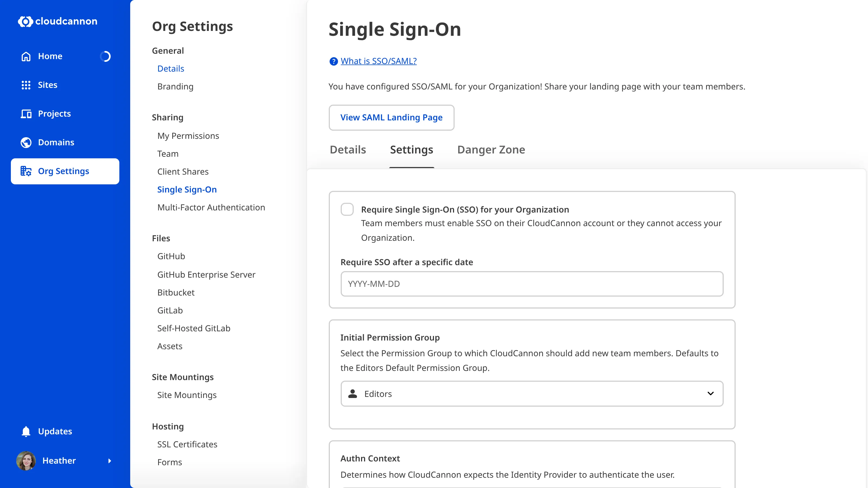This screenshot has height=488, width=868.
Task: Switch to the Details tab
Action: click(x=348, y=150)
